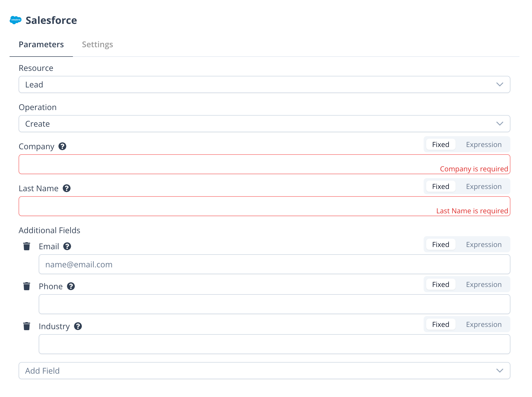Click into the Company input field
This screenshot has width=532, height=397.
tap(226, 164)
